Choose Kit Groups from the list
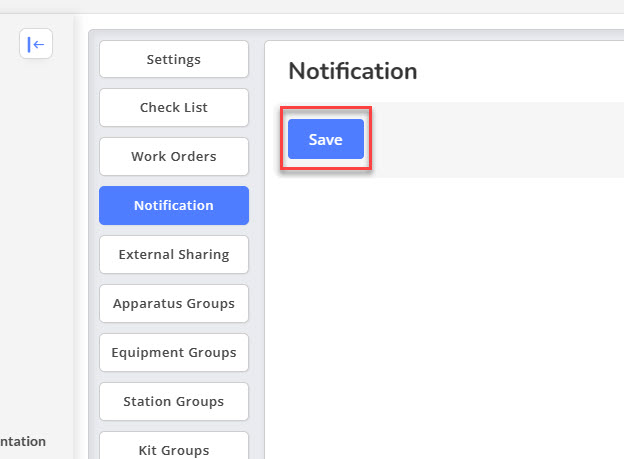Image resolution: width=624 pixels, height=459 pixels. [x=174, y=446]
